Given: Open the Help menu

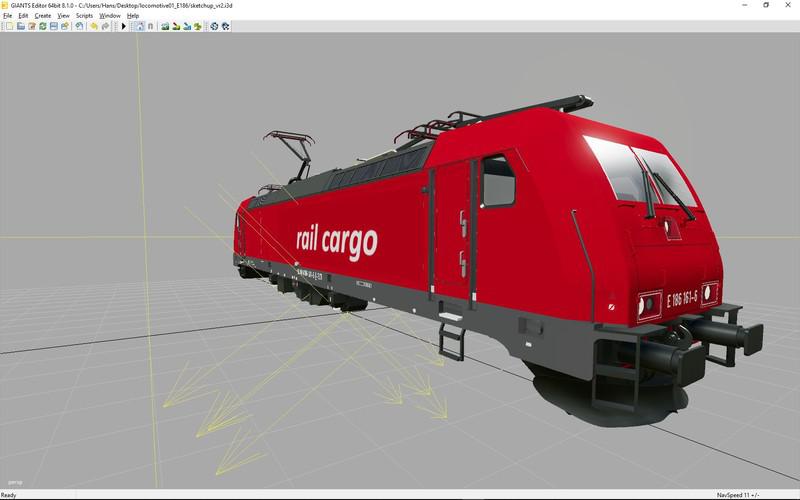Looking at the screenshot, I should click(133, 16).
